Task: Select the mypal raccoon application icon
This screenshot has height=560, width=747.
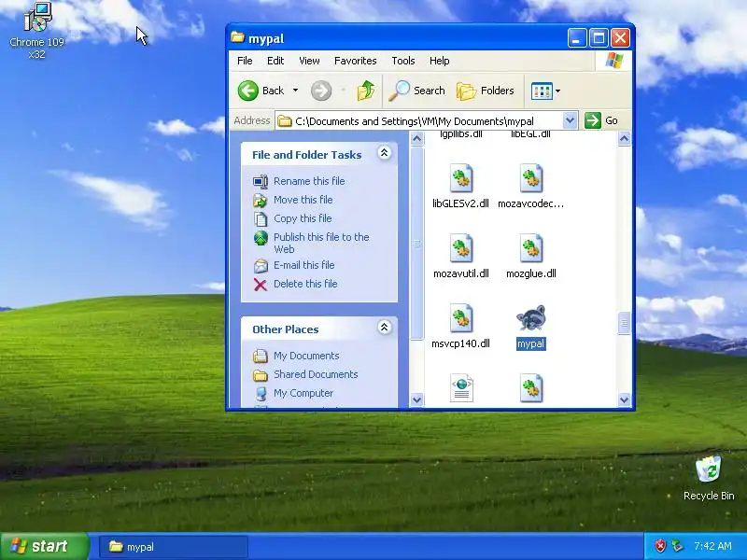Action: click(x=530, y=318)
